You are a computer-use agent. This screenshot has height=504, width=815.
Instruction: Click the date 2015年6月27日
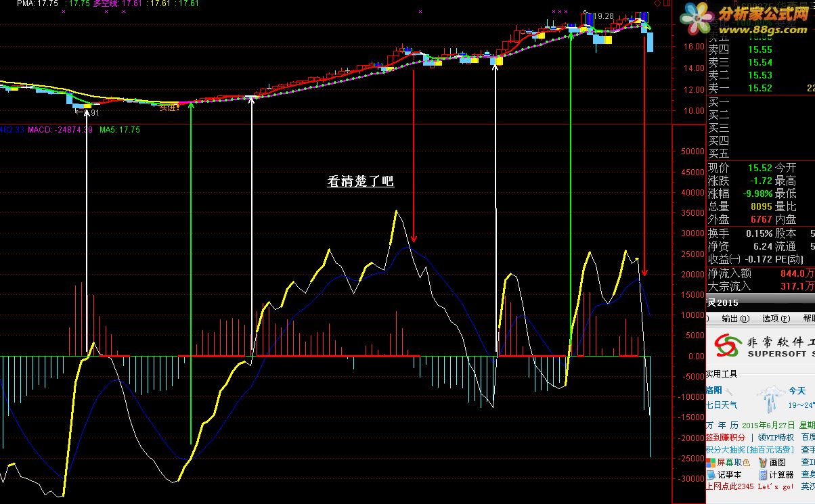769,425
